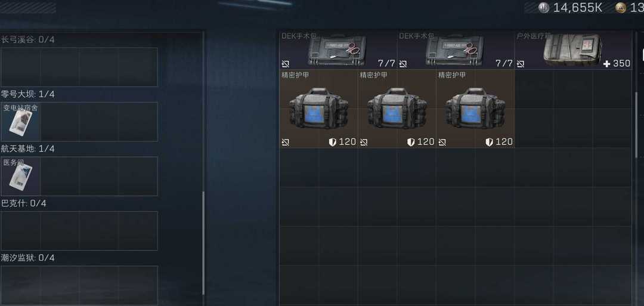The height and width of the screenshot is (306, 644).
Task: Click the silver currency coin icon
Action: (544, 8)
